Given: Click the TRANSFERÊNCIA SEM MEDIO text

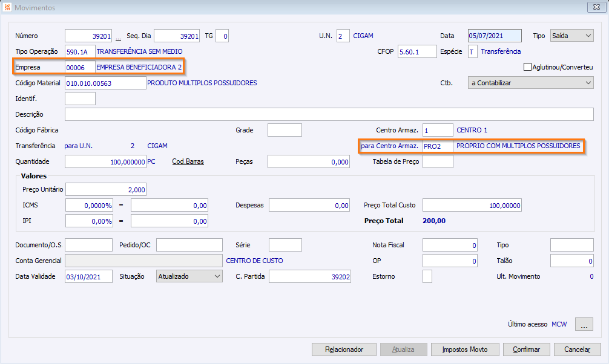Looking at the screenshot, I should [x=139, y=51].
